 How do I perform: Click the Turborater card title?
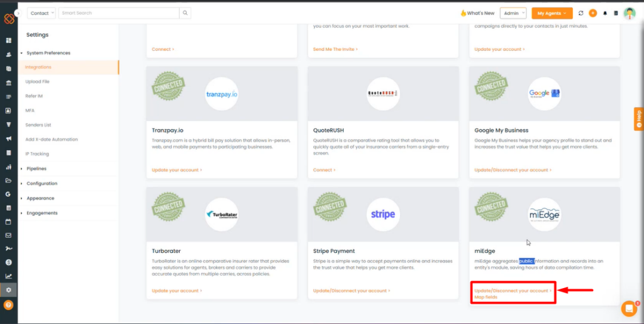[x=166, y=251]
